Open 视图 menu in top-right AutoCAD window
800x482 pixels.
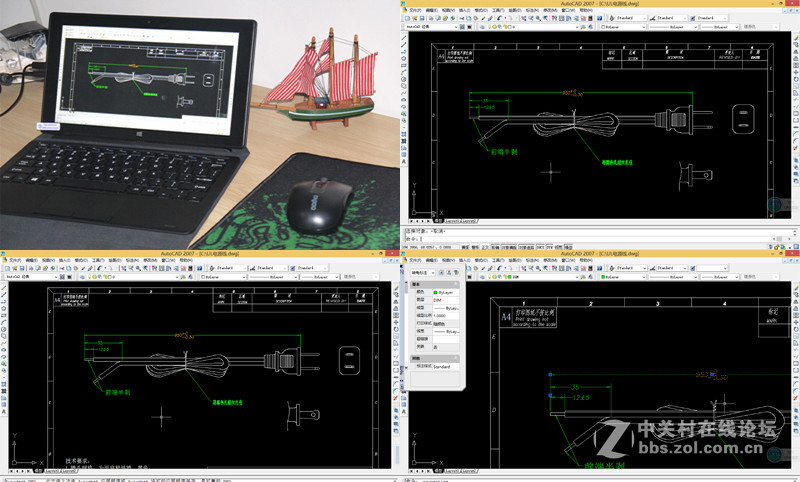pyautogui.click(x=448, y=10)
